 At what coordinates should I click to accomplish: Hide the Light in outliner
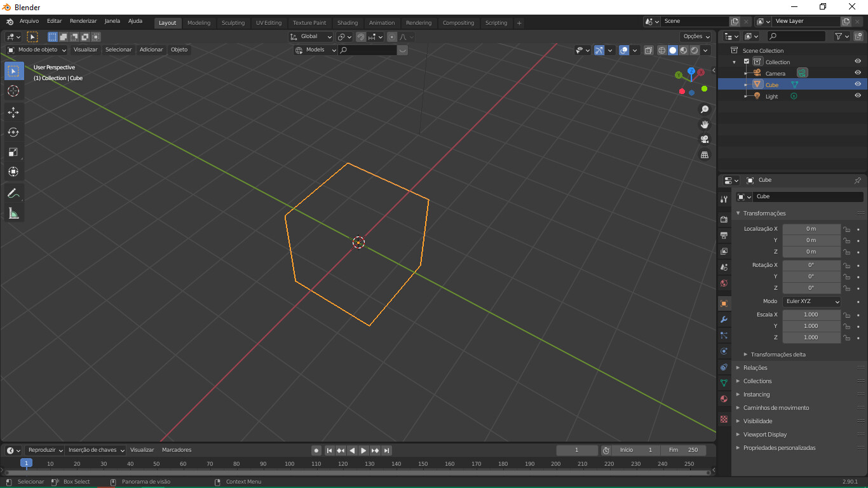point(858,96)
